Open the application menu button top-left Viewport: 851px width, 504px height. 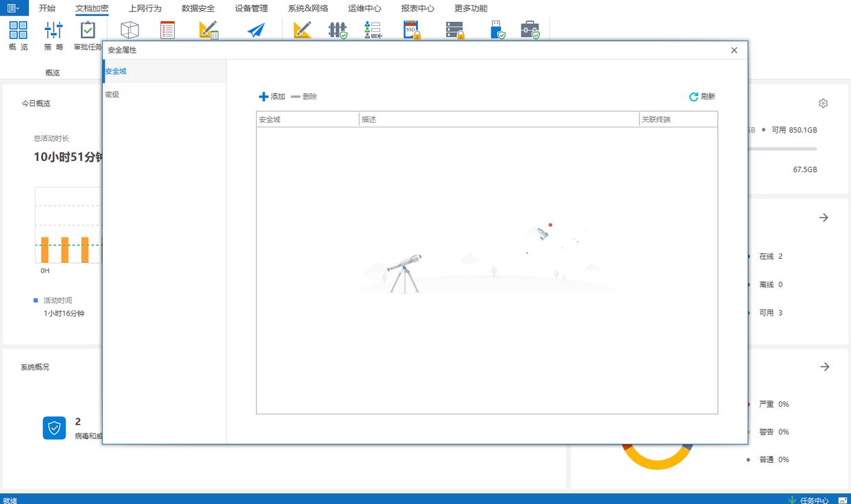tap(13, 8)
